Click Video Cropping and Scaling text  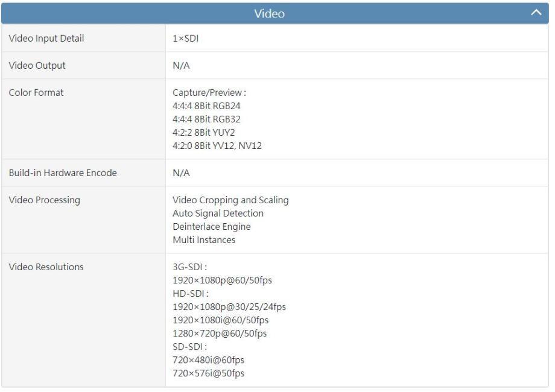(x=230, y=200)
